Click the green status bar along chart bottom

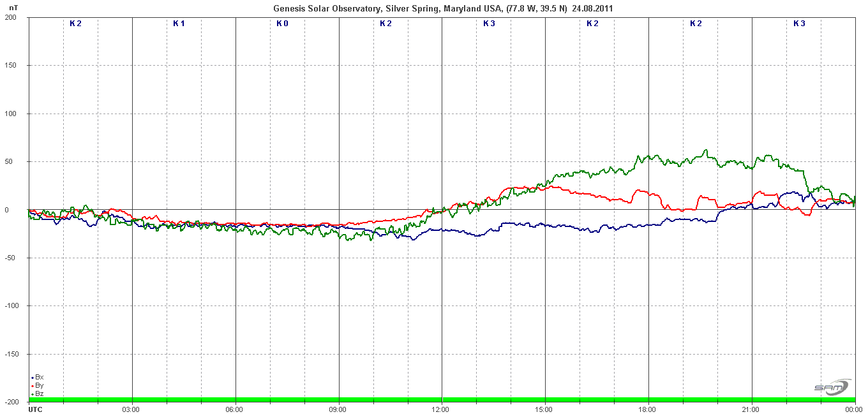(x=442, y=400)
